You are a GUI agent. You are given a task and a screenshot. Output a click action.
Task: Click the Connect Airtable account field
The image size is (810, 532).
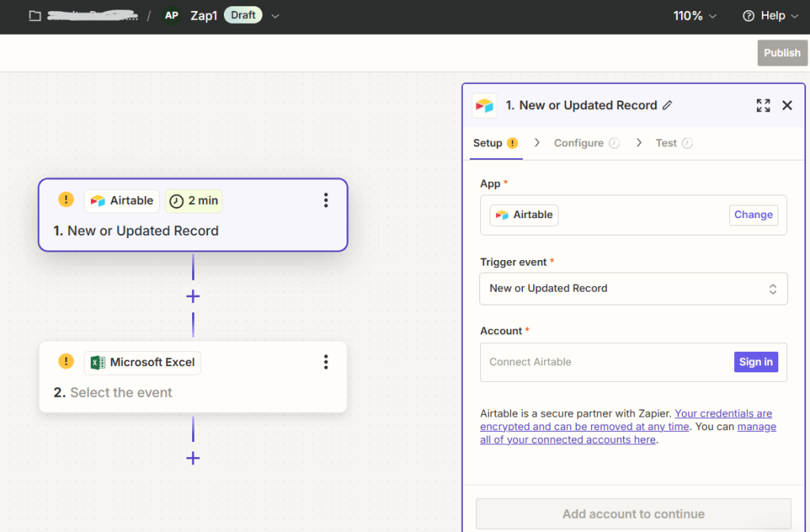pyautogui.click(x=634, y=362)
